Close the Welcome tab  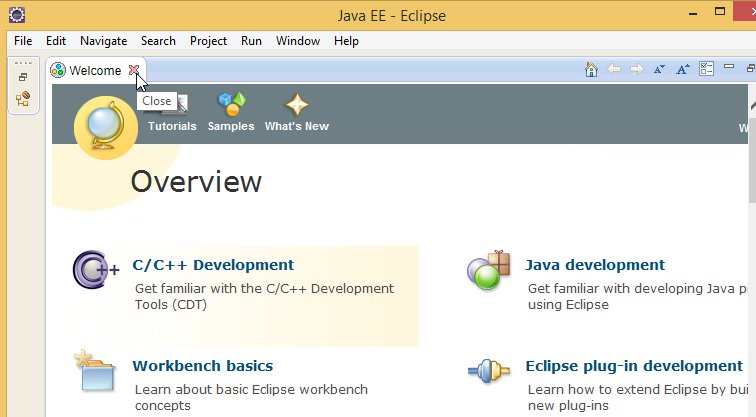pyautogui.click(x=134, y=70)
